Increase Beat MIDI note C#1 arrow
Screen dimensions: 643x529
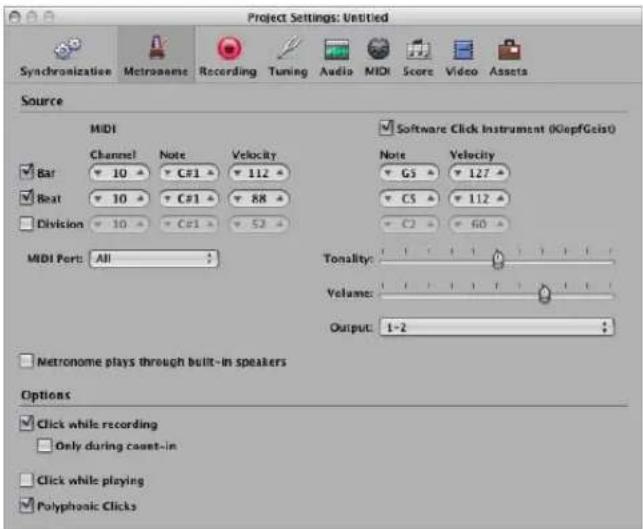210,199
